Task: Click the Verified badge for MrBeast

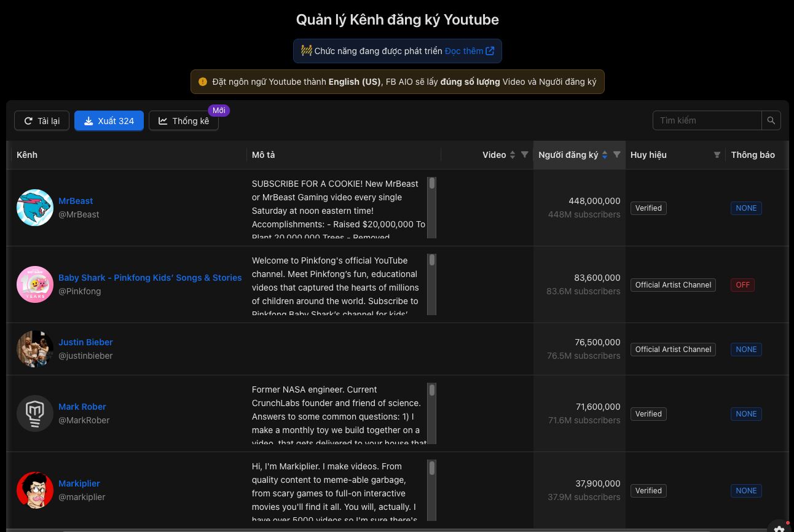Action: 648,208
